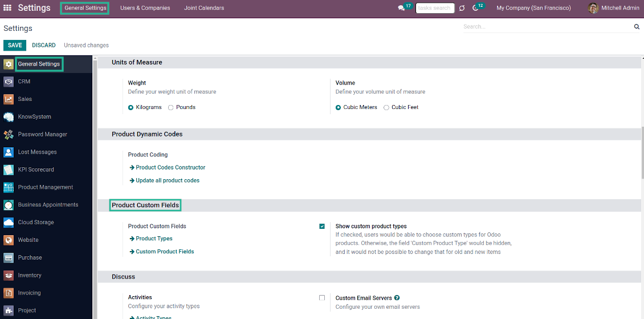644x319 pixels.
Task: Uncheck Show custom product types
Action: (x=322, y=227)
